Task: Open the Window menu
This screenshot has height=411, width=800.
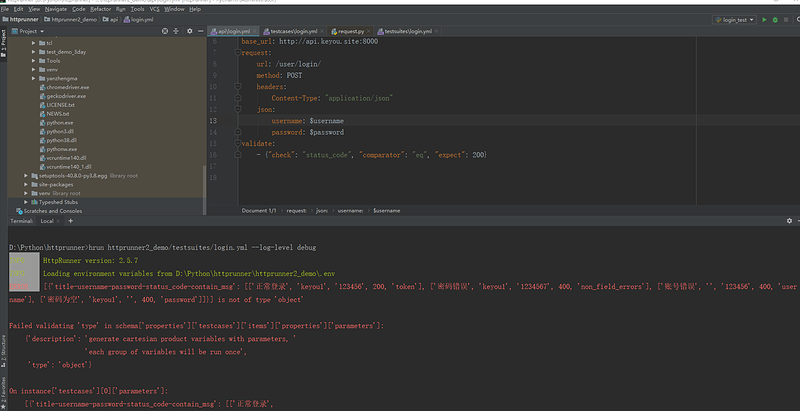Action: click(x=174, y=9)
